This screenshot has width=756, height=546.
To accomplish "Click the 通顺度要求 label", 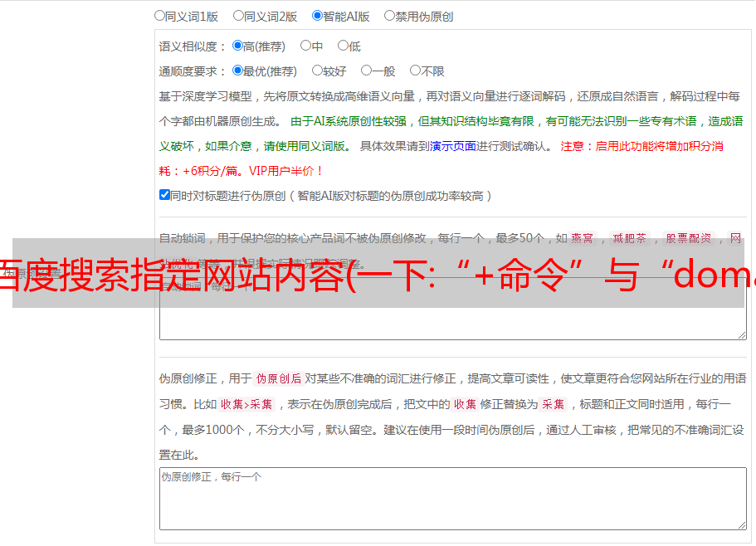I will pos(193,72).
